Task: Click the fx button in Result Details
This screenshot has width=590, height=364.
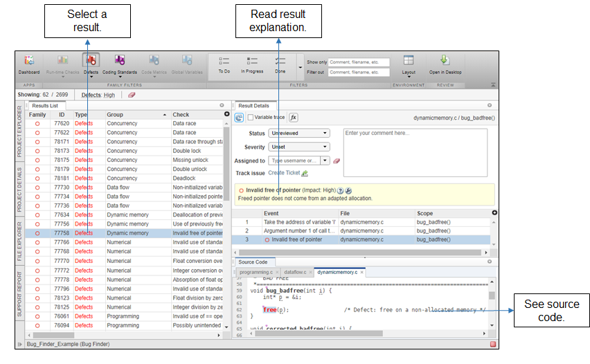Action: [x=294, y=118]
